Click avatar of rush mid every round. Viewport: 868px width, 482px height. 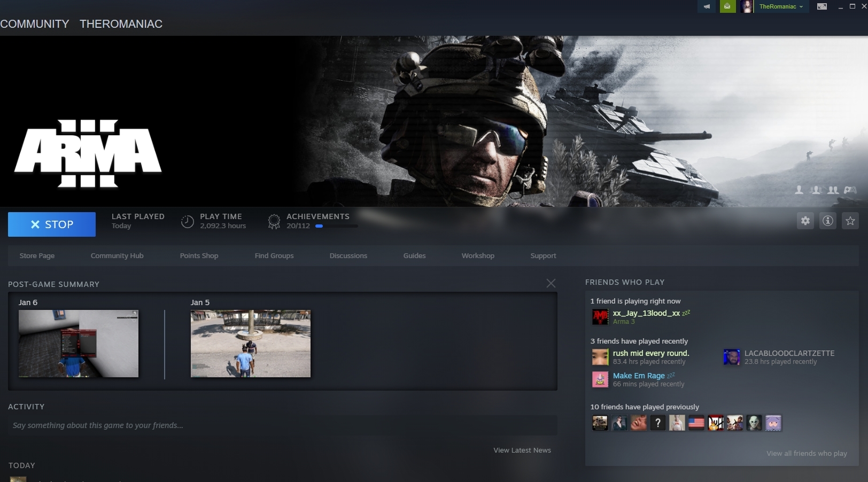point(600,357)
